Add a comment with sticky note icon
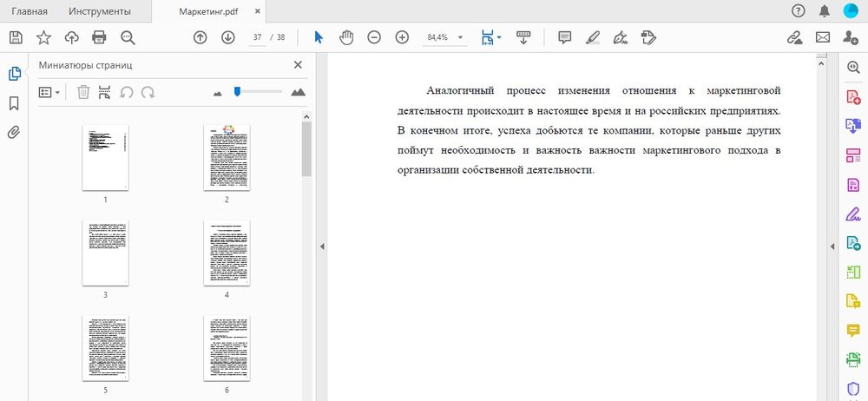868x401 pixels. [564, 37]
